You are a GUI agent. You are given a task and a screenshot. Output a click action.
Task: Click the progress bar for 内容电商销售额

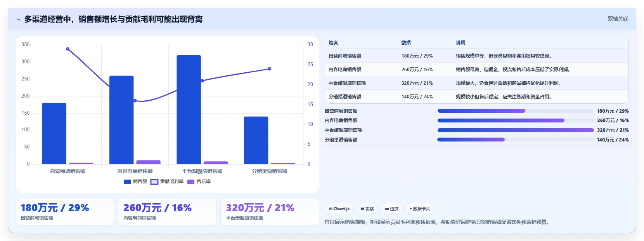pyautogui.click(x=516, y=120)
